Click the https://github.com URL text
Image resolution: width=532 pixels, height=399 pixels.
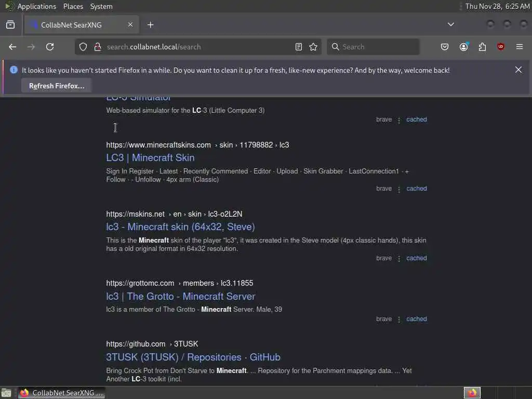coord(136,344)
